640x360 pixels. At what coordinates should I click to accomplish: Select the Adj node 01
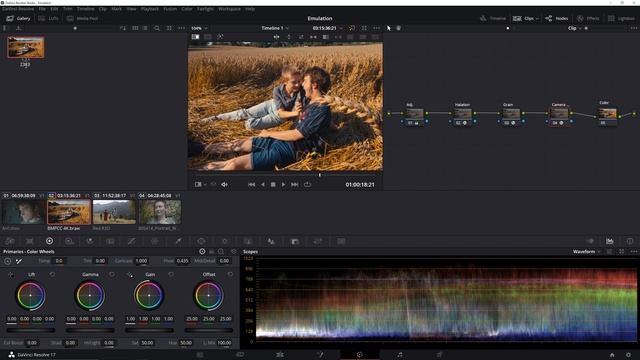[414, 116]
